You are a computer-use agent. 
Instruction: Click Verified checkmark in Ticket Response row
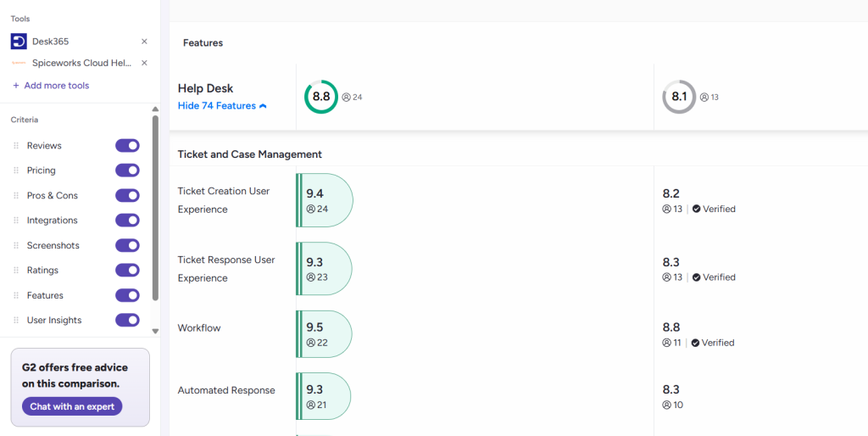tap(697, 277)
